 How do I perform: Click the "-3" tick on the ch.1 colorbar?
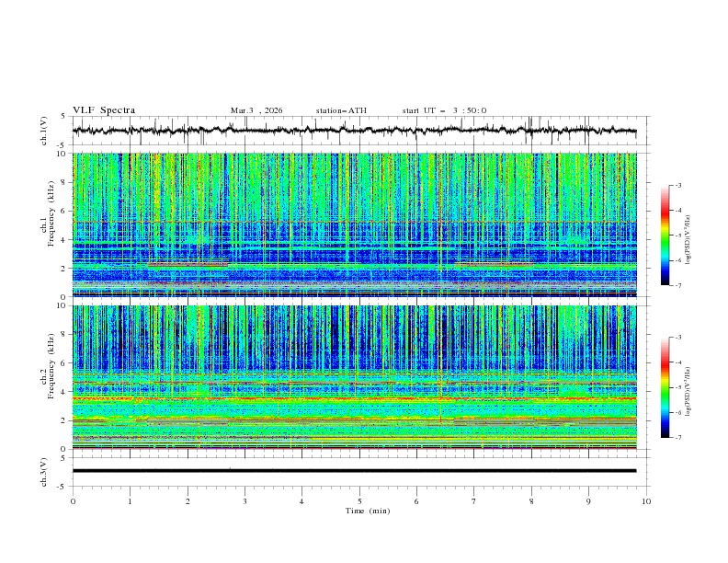pos(678,185)
